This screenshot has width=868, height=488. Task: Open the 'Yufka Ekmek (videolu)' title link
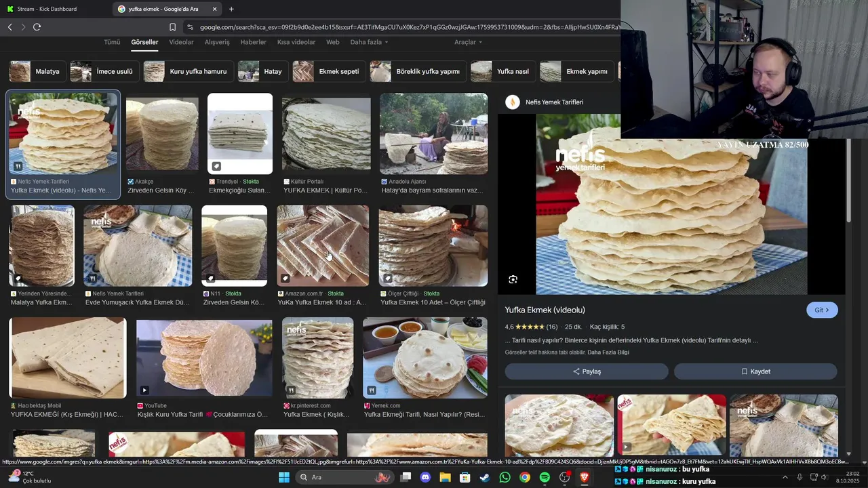pyautogui.click(x=545, y=310)
